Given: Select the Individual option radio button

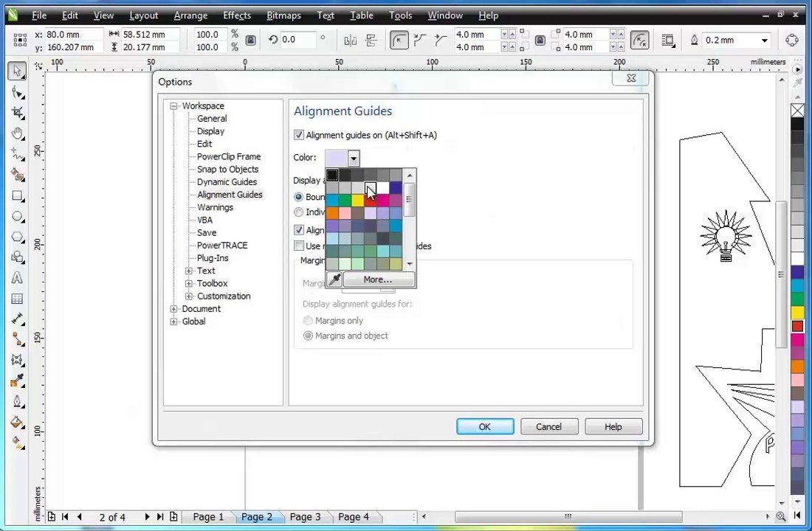Looking at the screenshot, I should pos(299,212).
